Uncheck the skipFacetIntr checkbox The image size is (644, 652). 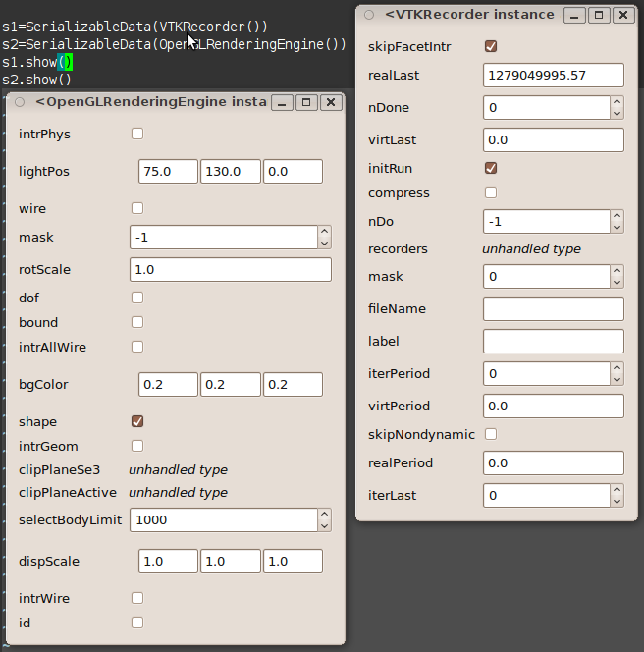pyautogui.click(x=491, y=46)
